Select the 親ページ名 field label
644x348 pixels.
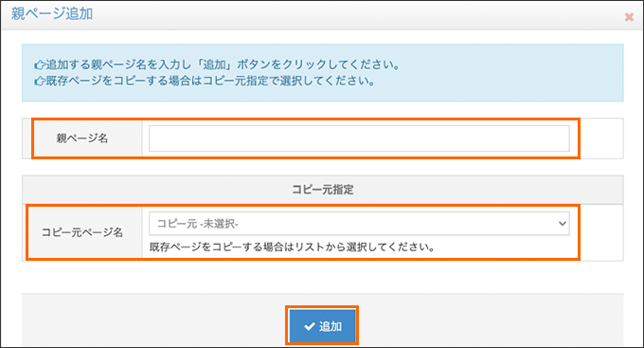click(82, 138)
